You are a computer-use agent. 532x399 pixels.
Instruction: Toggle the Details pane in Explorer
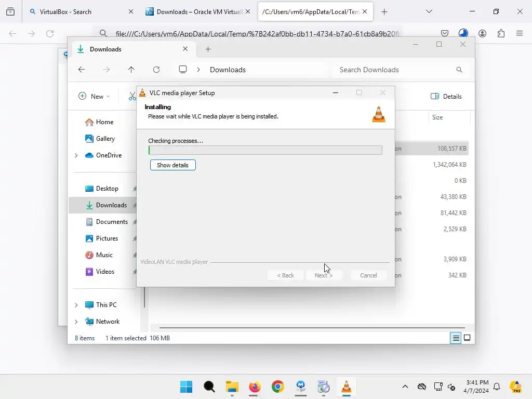point(446,96)
